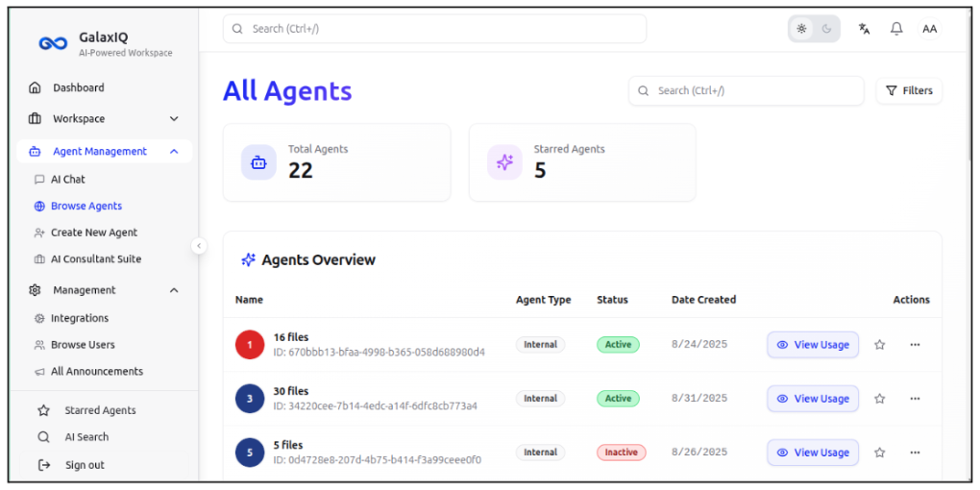This screenshot has height=490, width=980.
Task: Click the AI Search magnifier icon
Action: coord(44,437)
